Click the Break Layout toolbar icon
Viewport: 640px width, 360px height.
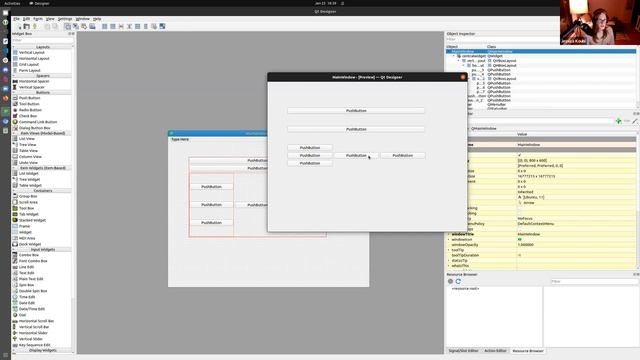pos(154,27)
